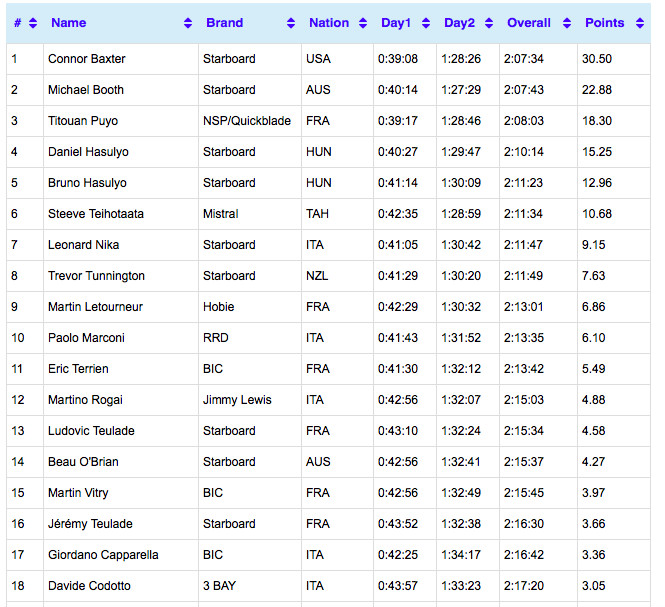Sort the table by Name header text
The width and height of the screenshot is (665, 607).
[x=68, y=23]
